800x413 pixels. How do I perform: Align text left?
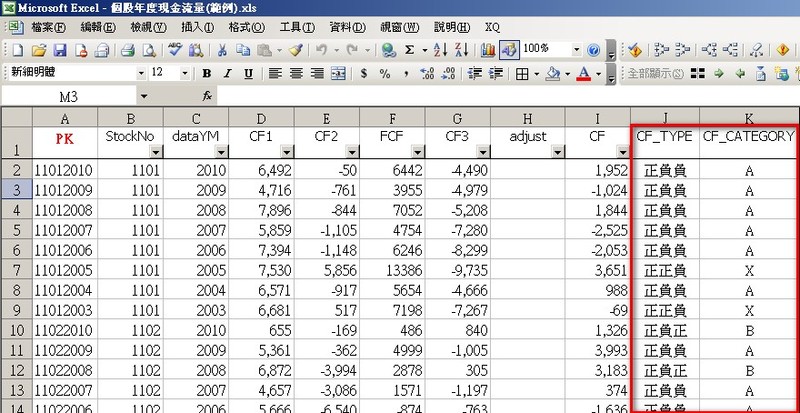pos(276,74)
